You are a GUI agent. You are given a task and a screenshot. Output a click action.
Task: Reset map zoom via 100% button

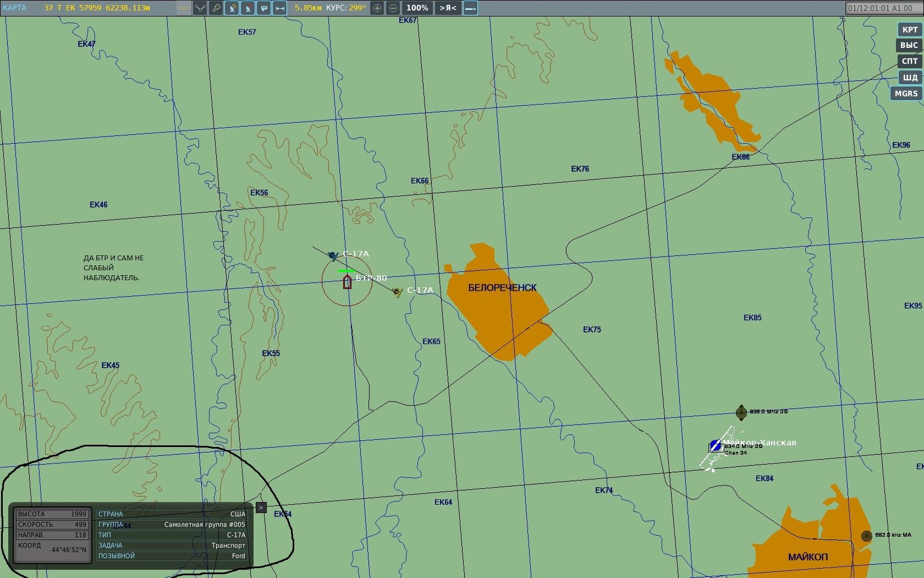click(x=417, y=8)
